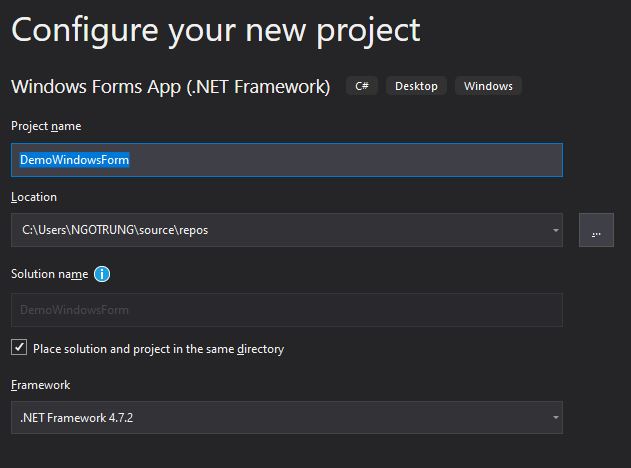Image resolution: width=631 pixels, height=468 pixels.
Task: Expand the Location dropdown arrow
Action: coord(555,230)
